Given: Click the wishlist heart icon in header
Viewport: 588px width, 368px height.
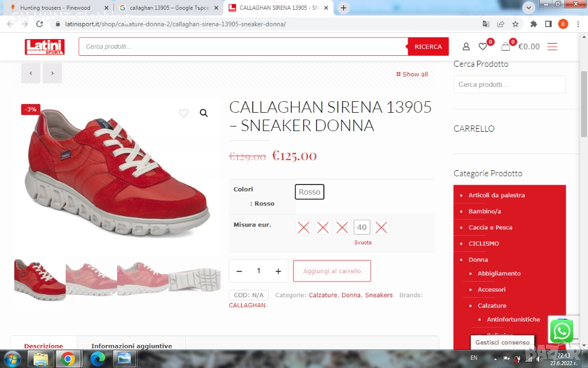Looking at the screenshot, I should tap(482, 47).
